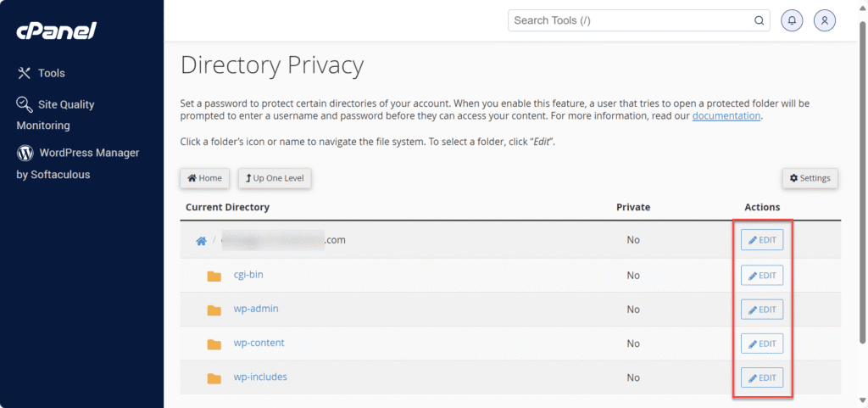Click the search magnifier icon
Viewport: 868px width, 408px height.
pyautogui.click(x=759, y=20)
